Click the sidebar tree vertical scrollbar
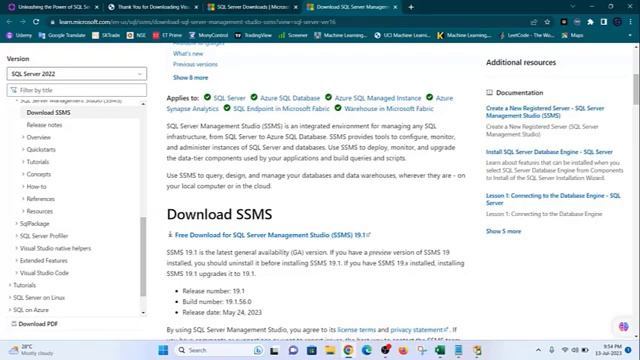This screenshot has width=640, height=360. tap(143, 257)
